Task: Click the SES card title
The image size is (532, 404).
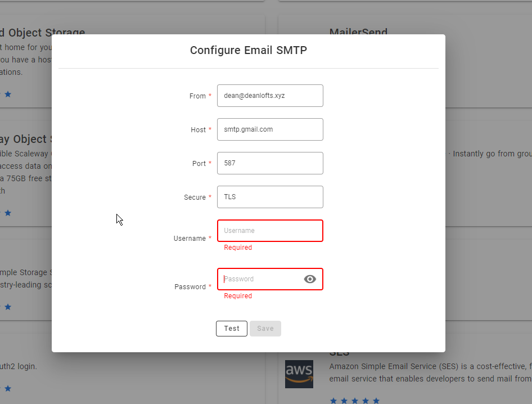Action: [340, 352]
